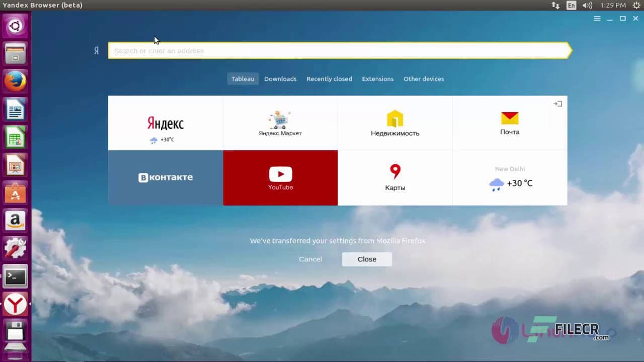Launch Firefox from the Ubuntu dock
This screenshot has height=362, width=644.
[x=15, y=80]
